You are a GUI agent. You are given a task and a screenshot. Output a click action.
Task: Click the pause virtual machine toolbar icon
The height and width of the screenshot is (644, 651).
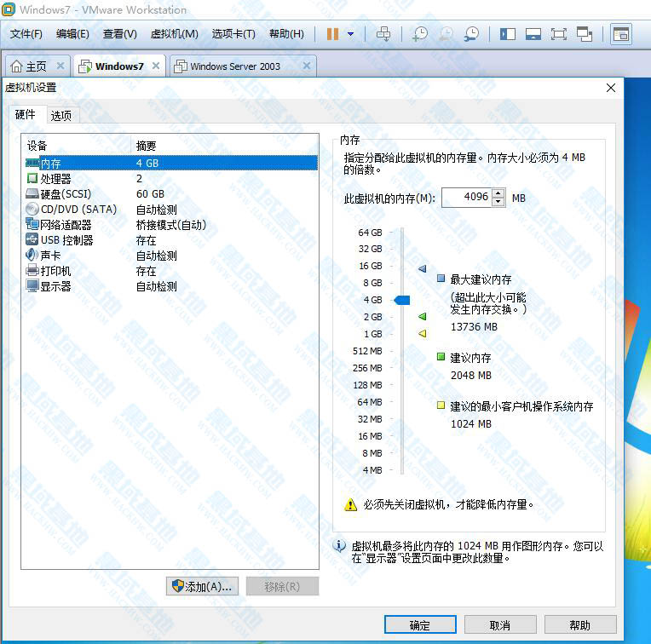(x=332, y=34)
